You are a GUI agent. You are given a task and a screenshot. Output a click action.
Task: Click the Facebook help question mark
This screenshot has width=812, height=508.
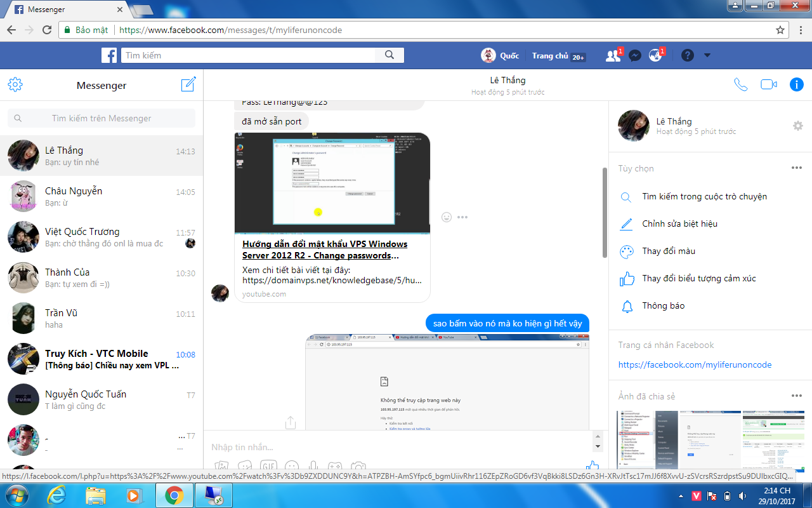coord(688,56)
